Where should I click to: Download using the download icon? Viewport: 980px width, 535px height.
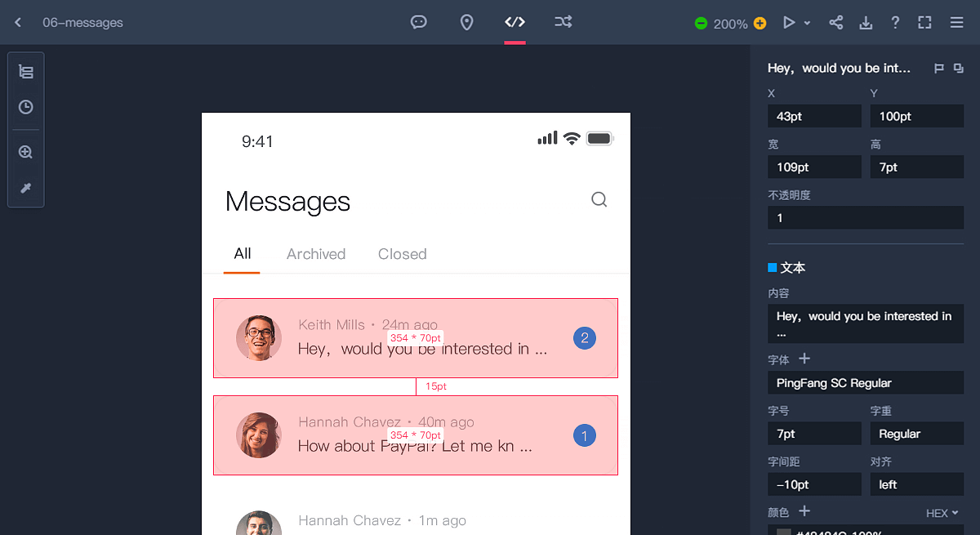[866, 23]
